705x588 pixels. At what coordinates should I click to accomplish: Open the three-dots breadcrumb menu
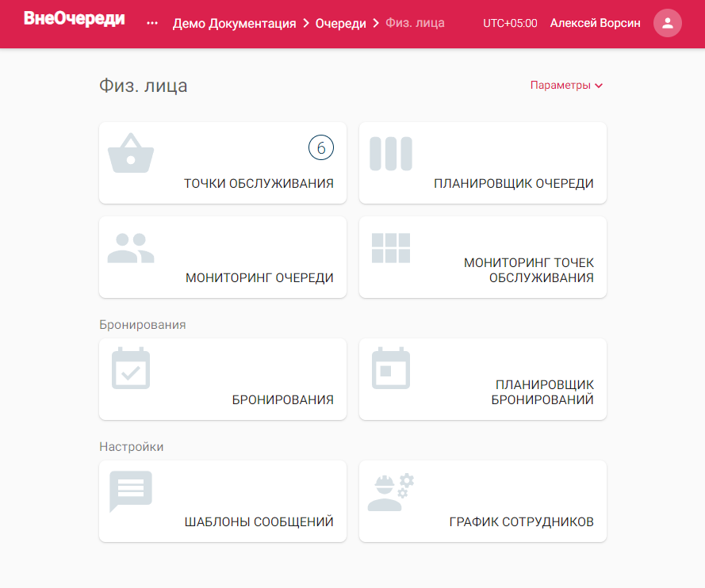[152, 23]
